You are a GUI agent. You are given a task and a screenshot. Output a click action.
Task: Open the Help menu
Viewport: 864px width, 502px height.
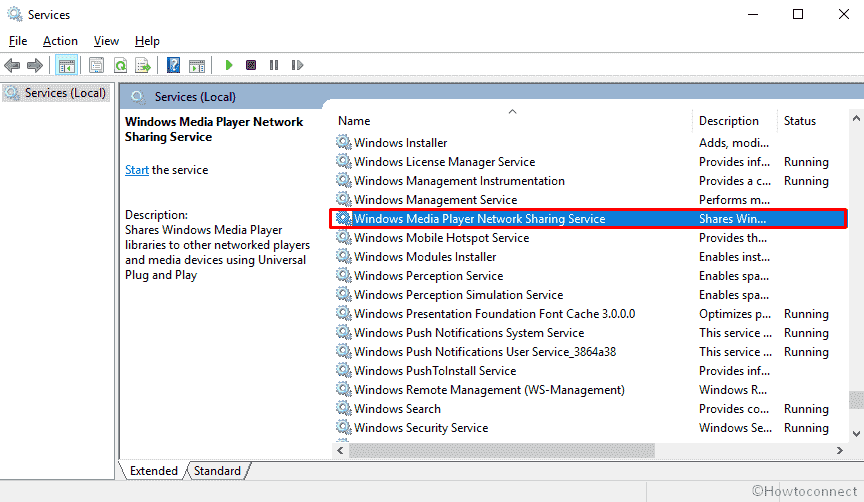[147, 41]
